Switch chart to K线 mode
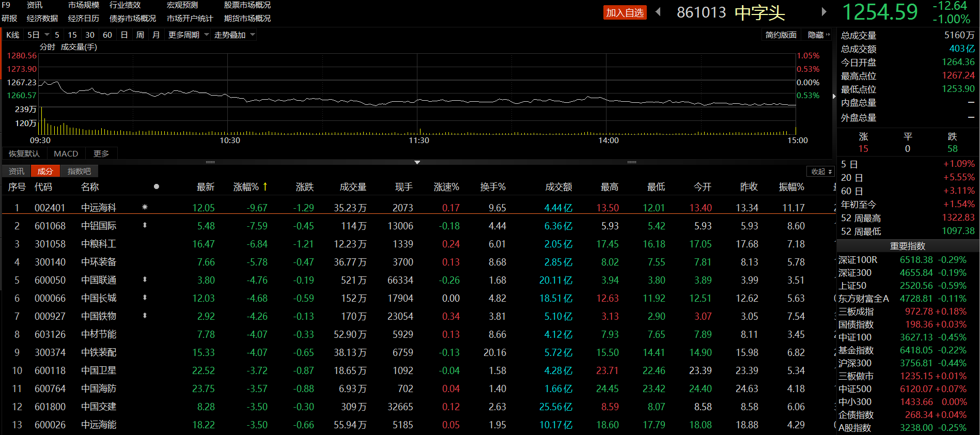980x435 pixels. [x=13, y=35]
